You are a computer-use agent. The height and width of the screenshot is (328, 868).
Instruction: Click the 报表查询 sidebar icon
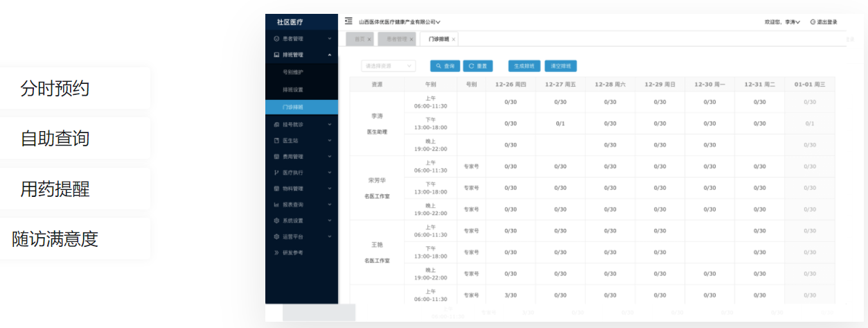(277, 205)
